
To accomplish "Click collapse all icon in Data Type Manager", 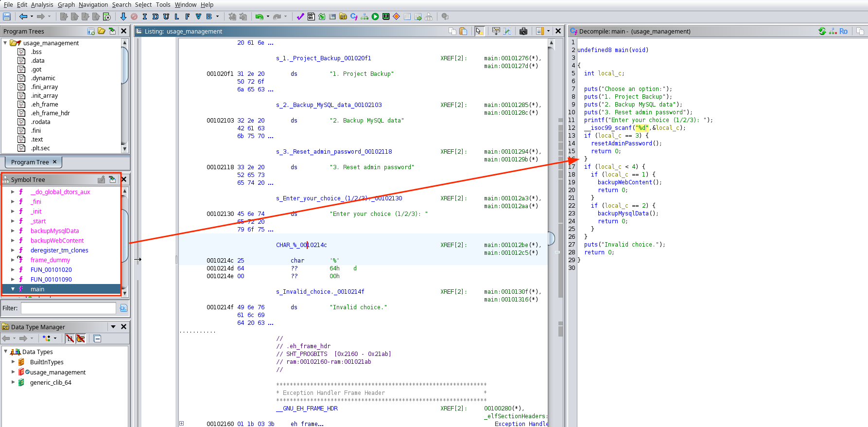I will [x=97, y=338].
